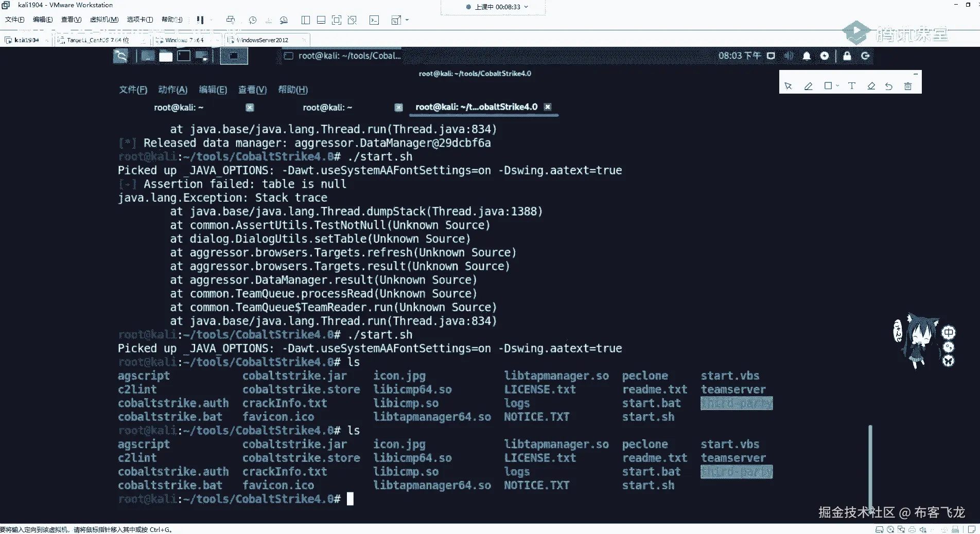Open the terminal 编辑(E) menu

213,90
